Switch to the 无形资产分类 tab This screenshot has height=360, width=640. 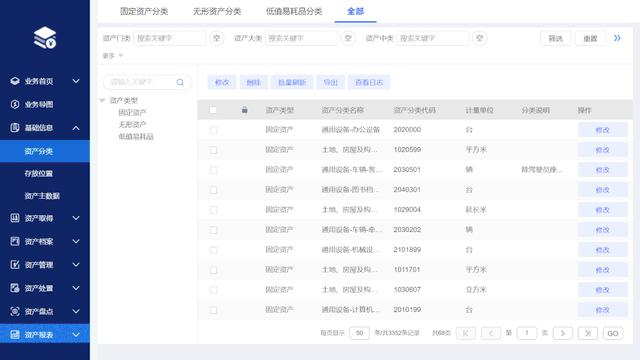pyautogui.click(x=217, y=11)
